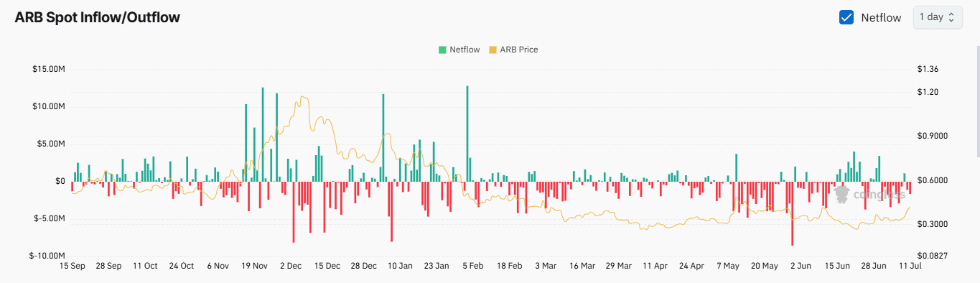Click the 2 Jun date label
Screen dimensions: 980x283
(801, 266)
